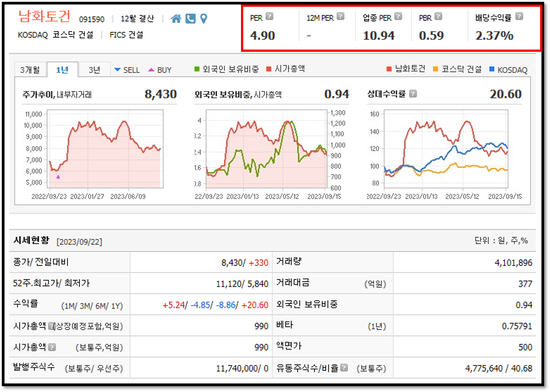
Task: Open the help icon beside 상대수익률 chart title
Action: pos(413,94)
